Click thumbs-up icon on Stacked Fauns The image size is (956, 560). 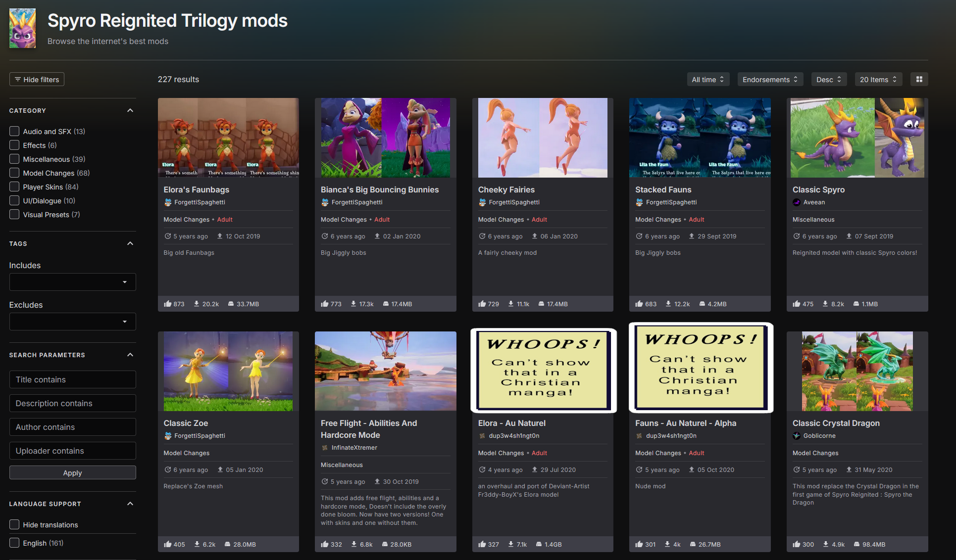tap(639, 304)
